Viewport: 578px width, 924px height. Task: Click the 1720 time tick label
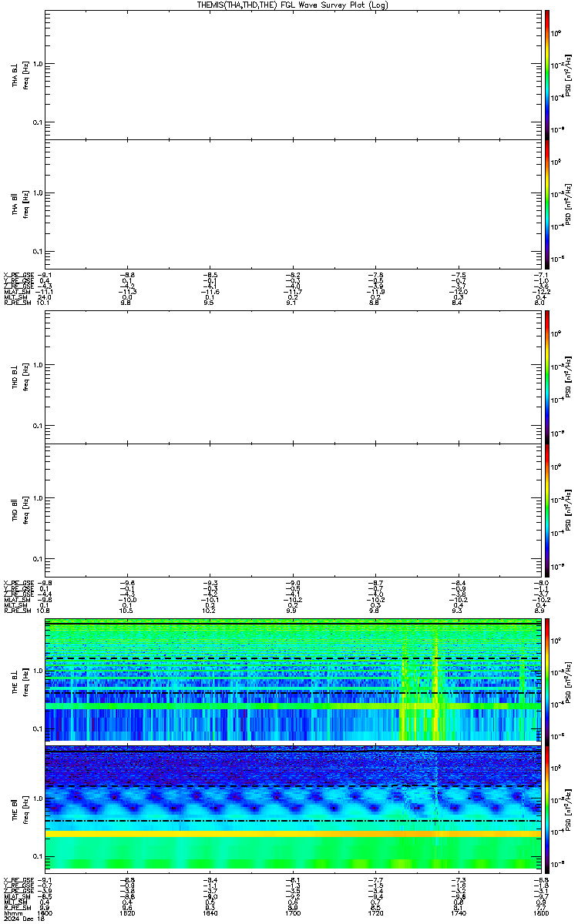375,913
